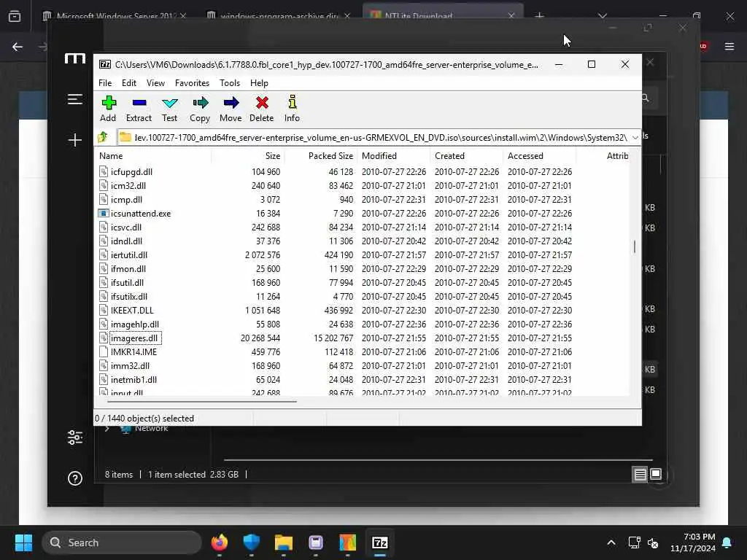Sort by the Packed Size column header
Viewport: 747px width, 560px height.
pos(321,156)
